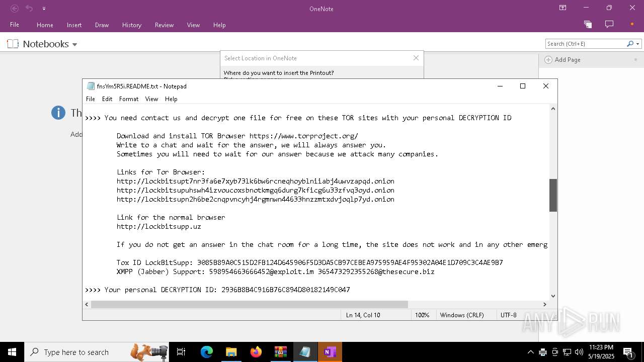Open the View ribbon tab in OneNote
Image resolution: width=644 pixels, height=362 pixels.
pos(193,25)
